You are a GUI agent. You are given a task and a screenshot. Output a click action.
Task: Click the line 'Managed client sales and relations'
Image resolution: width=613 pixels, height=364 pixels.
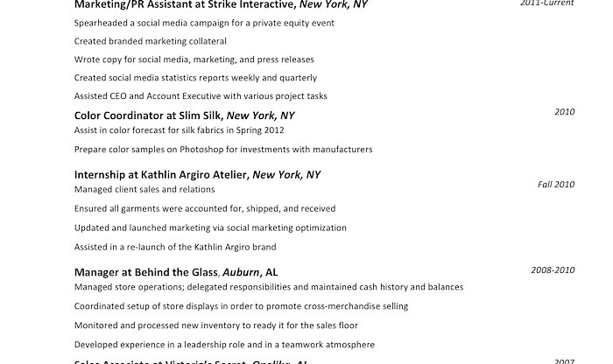[144, 189]
